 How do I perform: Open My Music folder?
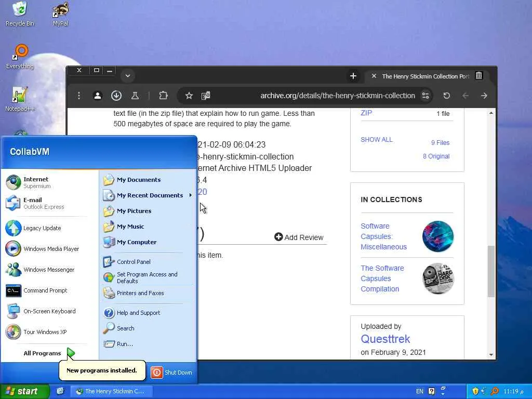148,227
